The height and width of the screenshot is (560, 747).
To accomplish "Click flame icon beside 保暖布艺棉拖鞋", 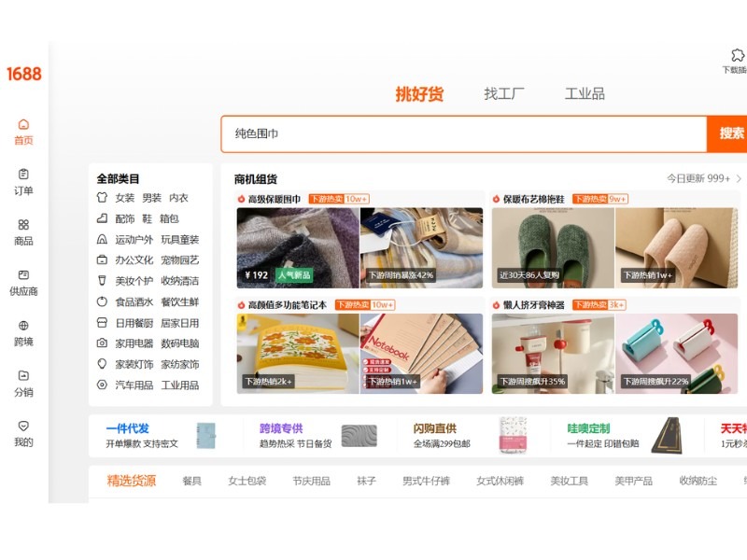I will click(496, 199).
